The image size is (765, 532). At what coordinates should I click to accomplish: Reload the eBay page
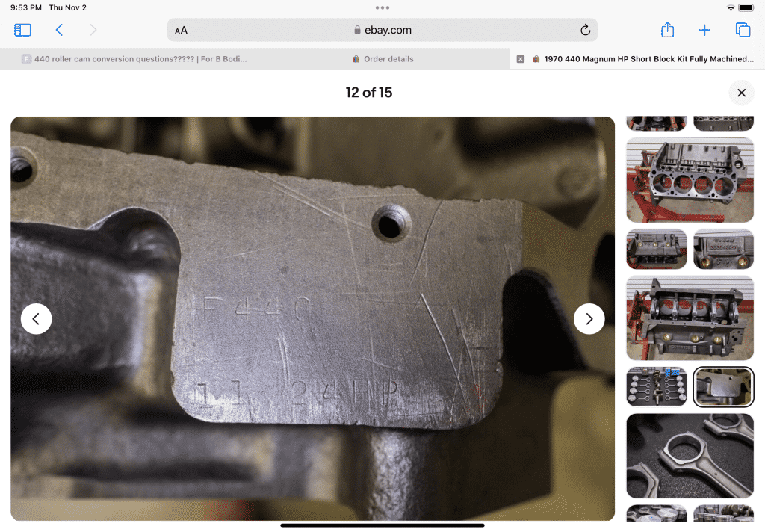(x=585, y=30)
